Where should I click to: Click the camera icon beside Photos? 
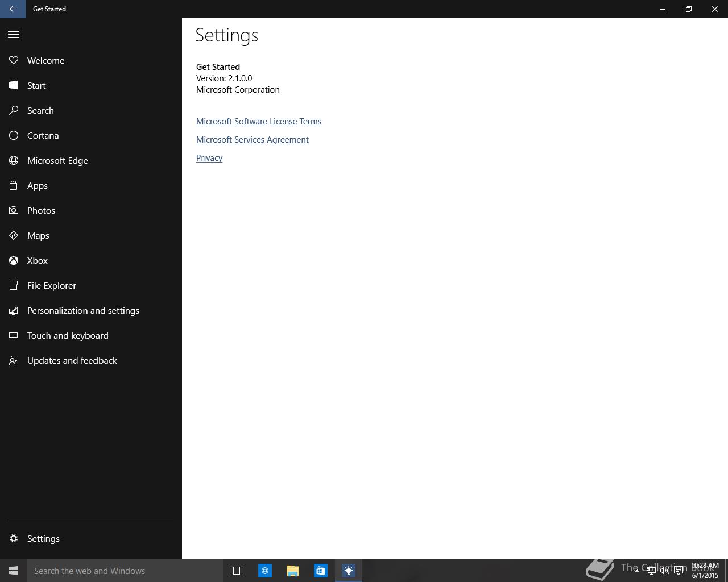14,210
